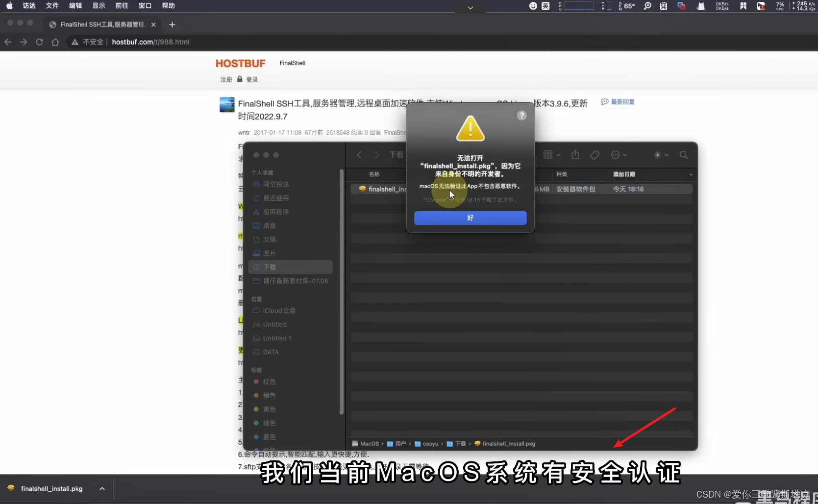Open the more-actions ellipsis dropdown in Finder
The height and width of the screenshot is (504, 818).
click(619, 155)
